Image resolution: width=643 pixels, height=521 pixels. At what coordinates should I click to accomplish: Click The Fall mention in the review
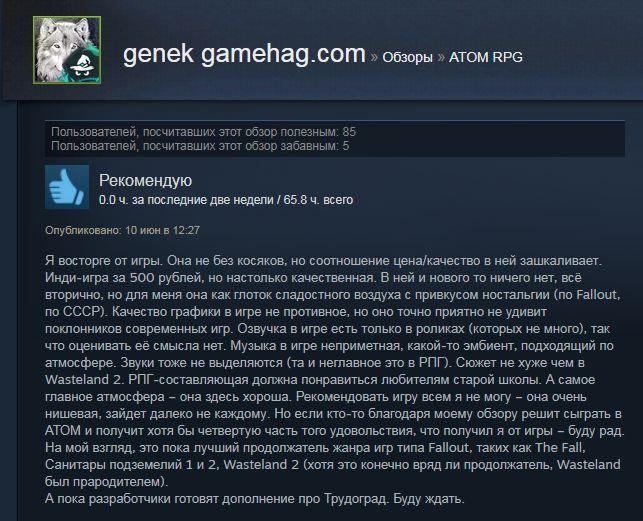click(x=560, y=447)
